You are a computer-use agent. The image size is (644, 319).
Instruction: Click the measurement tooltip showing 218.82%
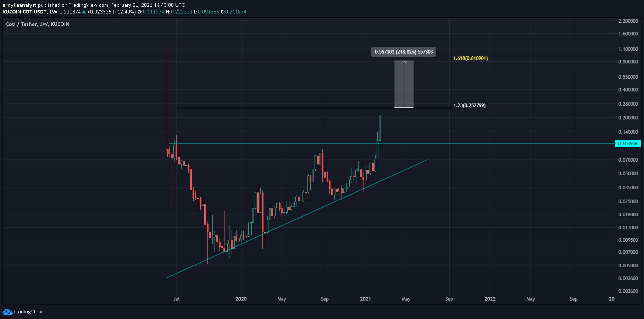[404, 52]
